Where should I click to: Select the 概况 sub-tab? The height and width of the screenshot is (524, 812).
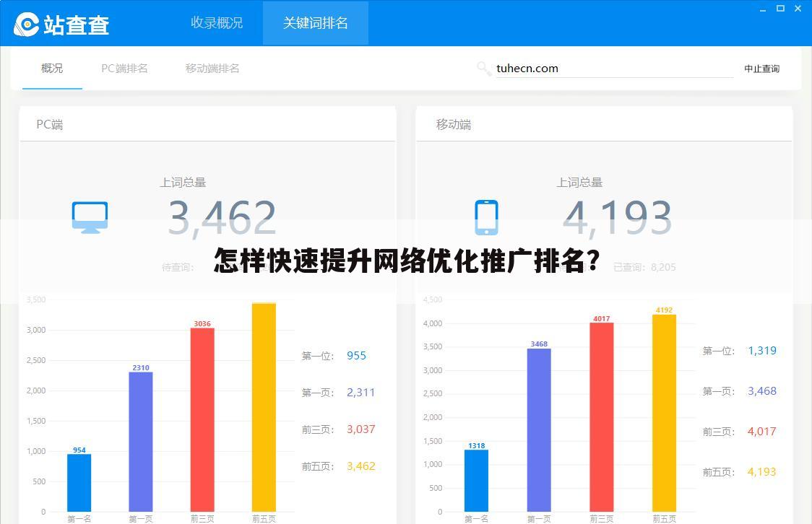(51, 69)
